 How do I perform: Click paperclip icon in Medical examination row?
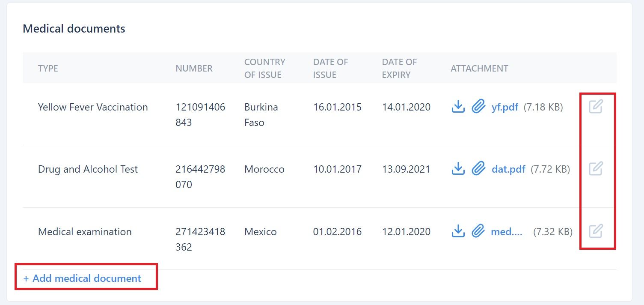[478, 231]
